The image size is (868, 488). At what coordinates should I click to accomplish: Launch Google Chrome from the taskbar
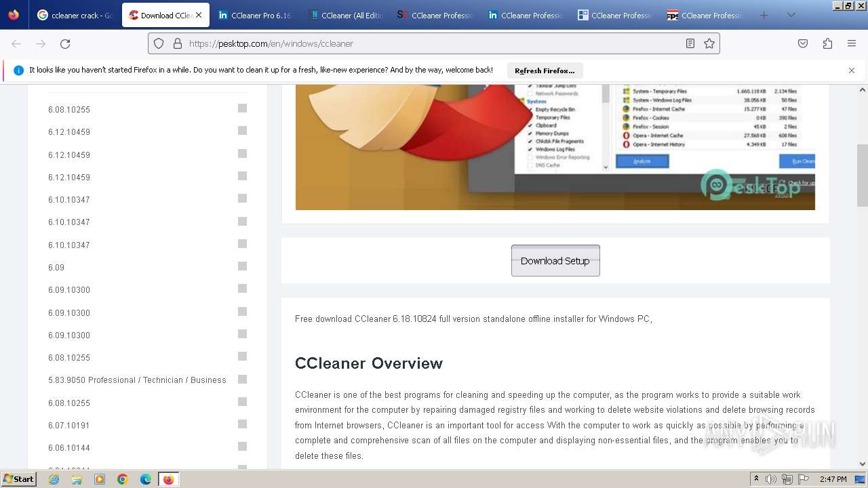(x=123, y=479)
